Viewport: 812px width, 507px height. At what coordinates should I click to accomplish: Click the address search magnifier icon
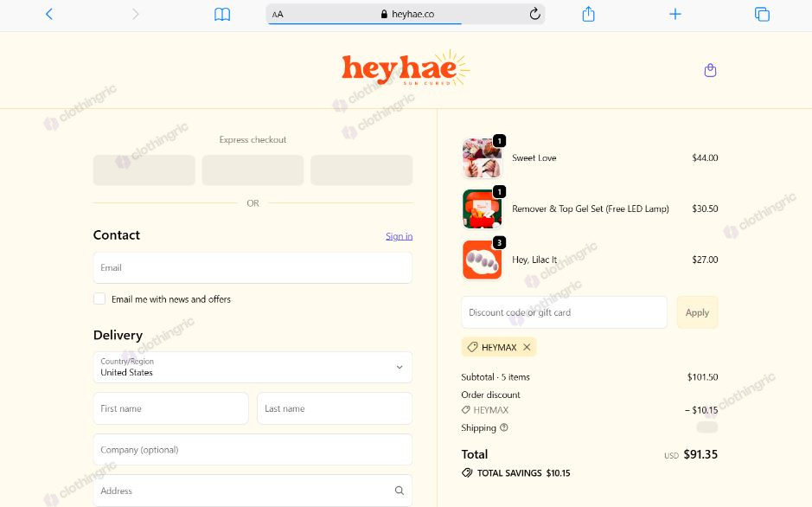(400, 491)
